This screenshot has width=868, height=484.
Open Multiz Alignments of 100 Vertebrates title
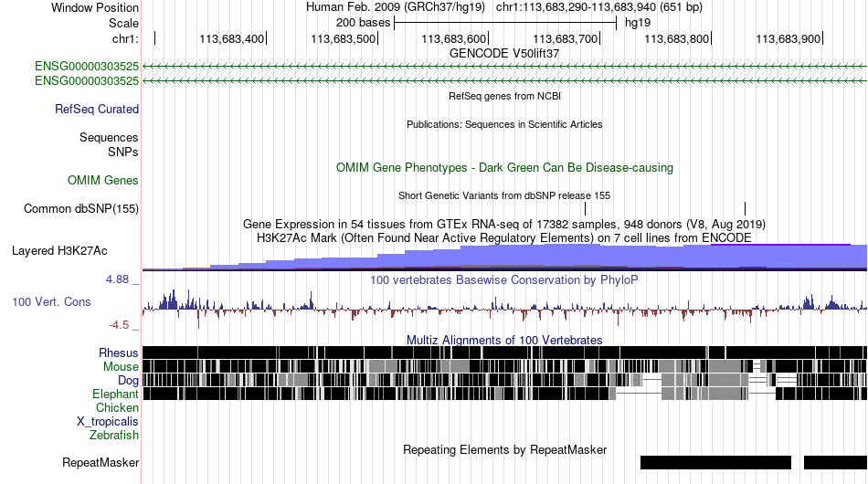point(504,341)
